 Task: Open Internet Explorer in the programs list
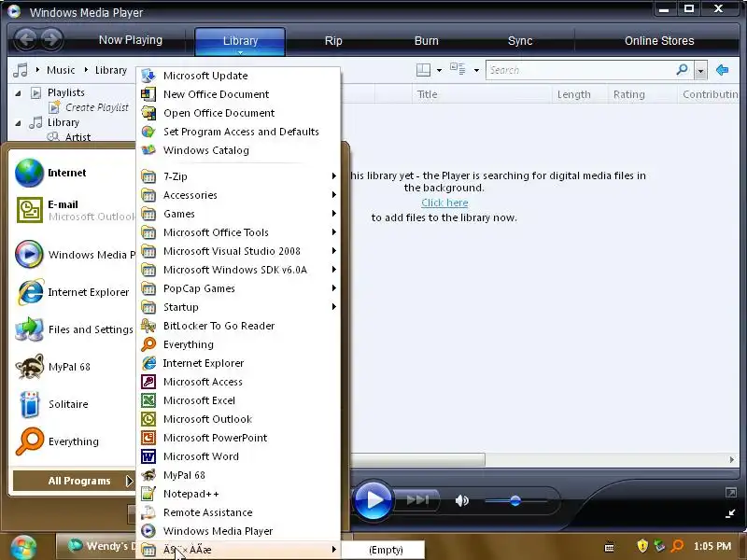tap(238, 363)
